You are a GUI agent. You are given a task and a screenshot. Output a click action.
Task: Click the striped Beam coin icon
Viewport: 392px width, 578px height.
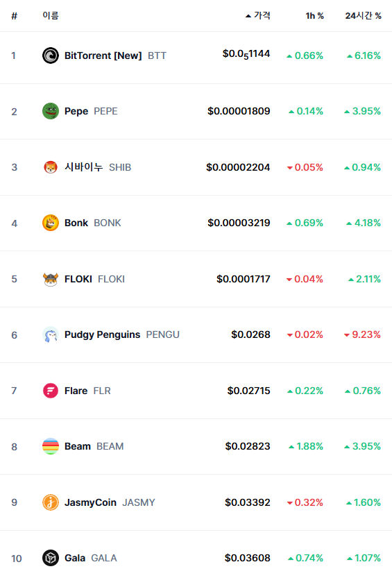(51, 446)
